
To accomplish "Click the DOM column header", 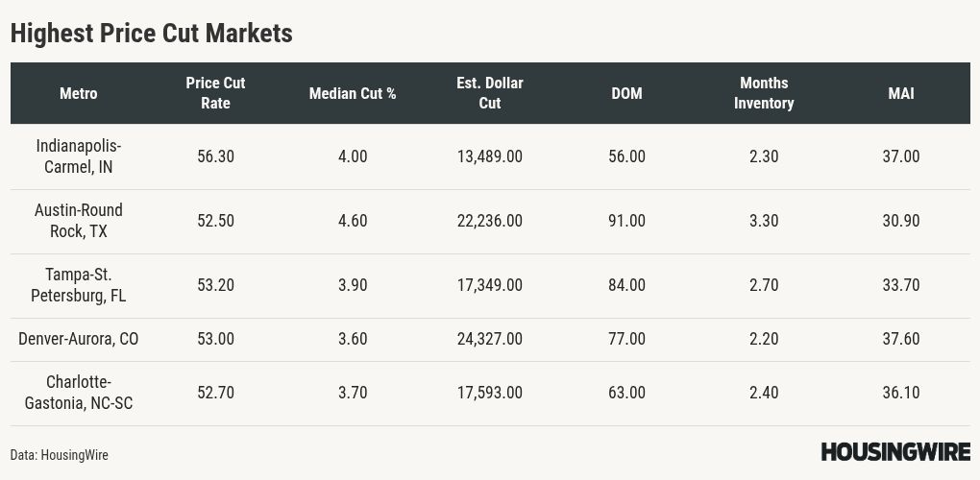I will (x=626, y=93).
